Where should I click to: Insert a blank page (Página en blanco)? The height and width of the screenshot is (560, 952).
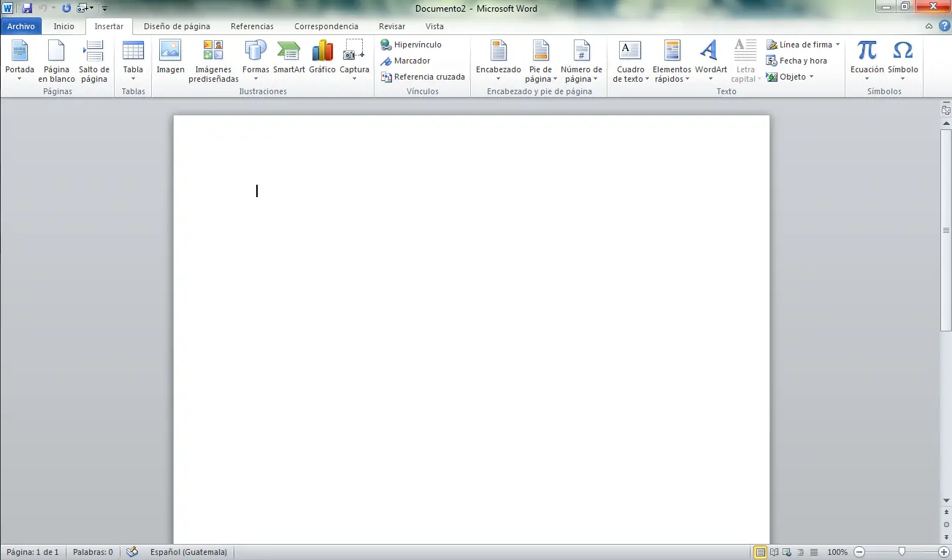click(x=57, y=61)
